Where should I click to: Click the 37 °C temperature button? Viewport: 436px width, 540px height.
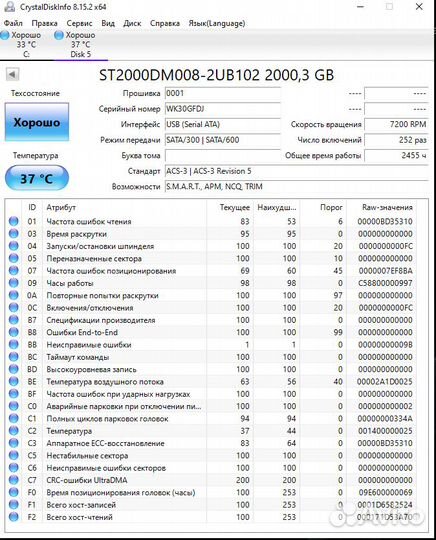(37, 178)
